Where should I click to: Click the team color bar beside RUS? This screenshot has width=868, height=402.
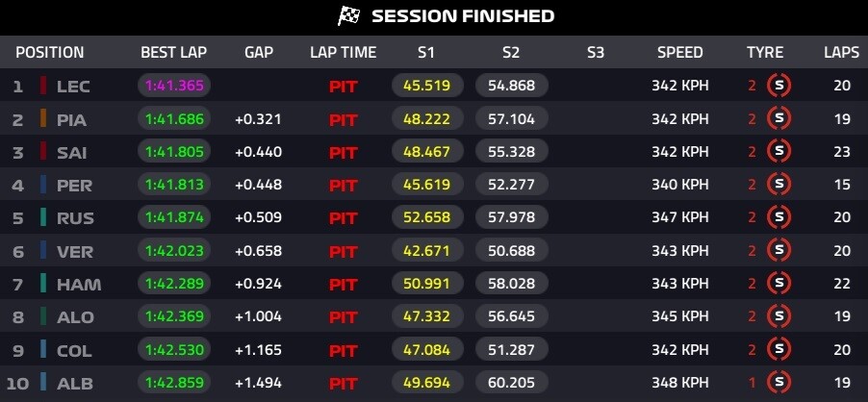click(43, 218)
